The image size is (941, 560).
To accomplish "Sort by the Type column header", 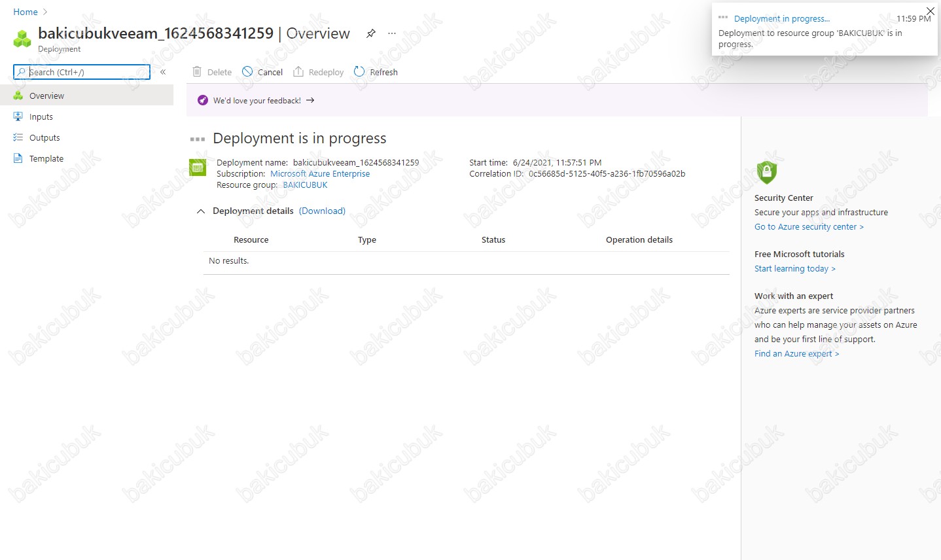I will 367,240.
